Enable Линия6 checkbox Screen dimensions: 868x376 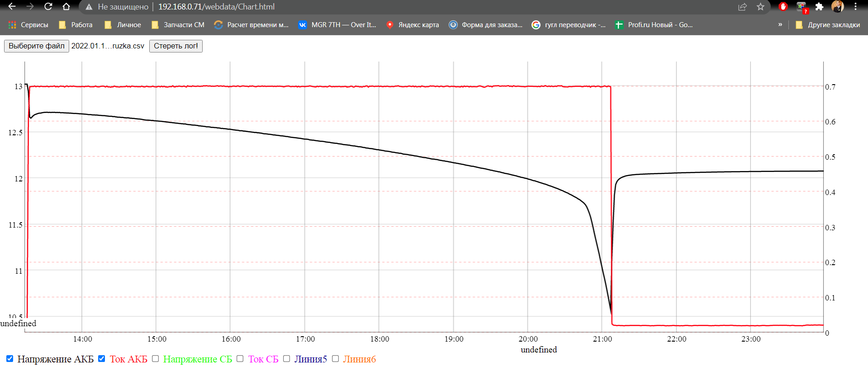click(335, 359)
